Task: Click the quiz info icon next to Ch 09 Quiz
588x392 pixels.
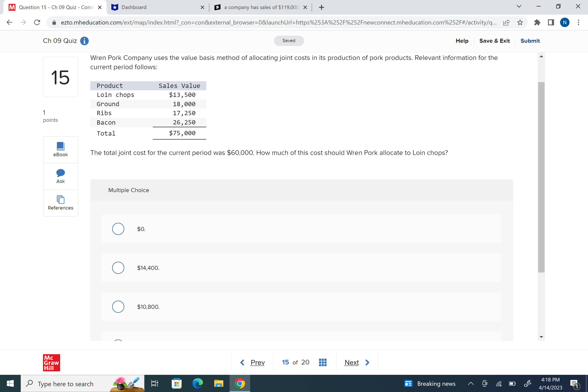Action: [x=84, y=41]
